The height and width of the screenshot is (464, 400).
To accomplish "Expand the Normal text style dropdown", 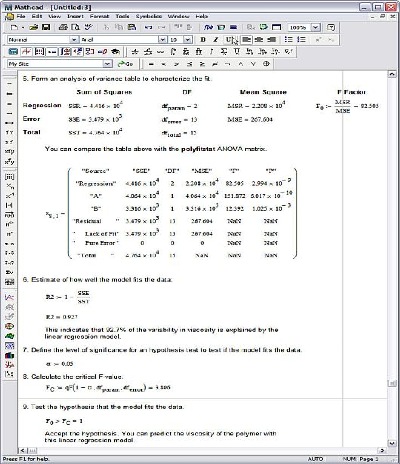I will pyautogui.click(x=74, y=40).
